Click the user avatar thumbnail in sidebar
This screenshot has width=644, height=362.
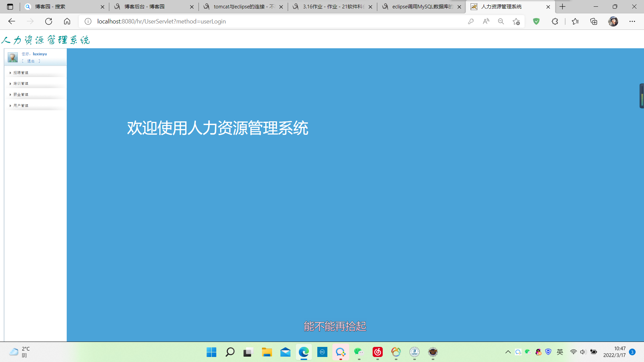tap(13, 57)
